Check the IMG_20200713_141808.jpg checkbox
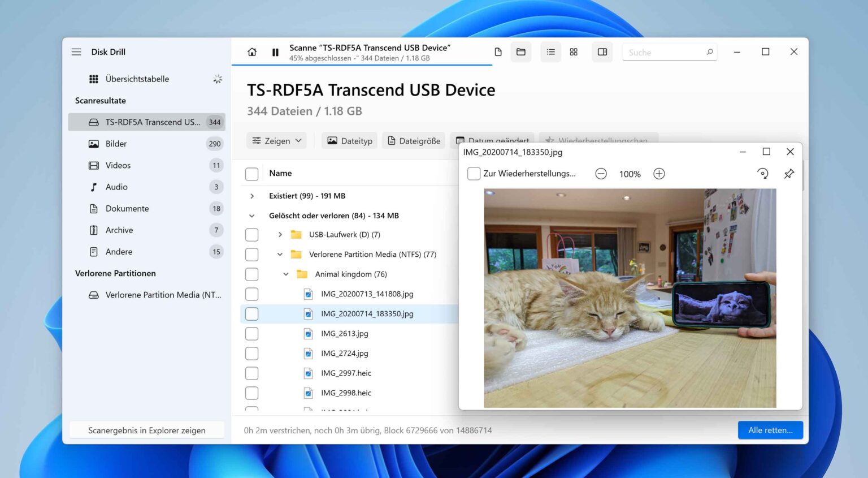The image size is (868, 478). (252, 294)
